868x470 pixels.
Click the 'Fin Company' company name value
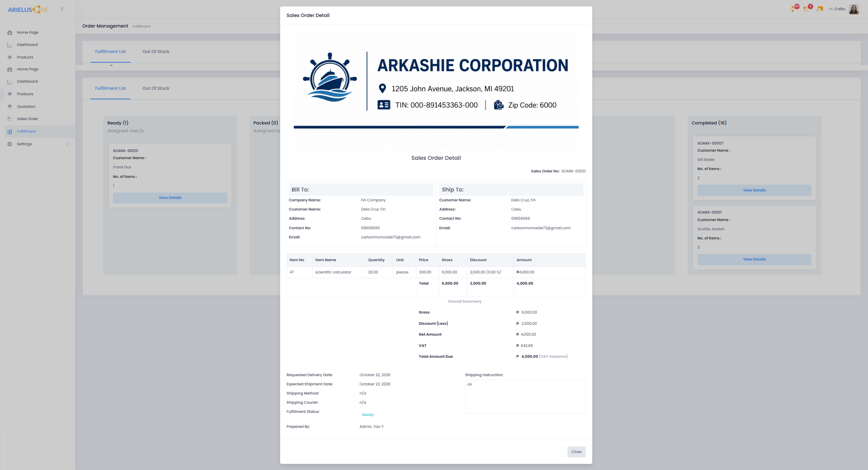click(373, 200)
